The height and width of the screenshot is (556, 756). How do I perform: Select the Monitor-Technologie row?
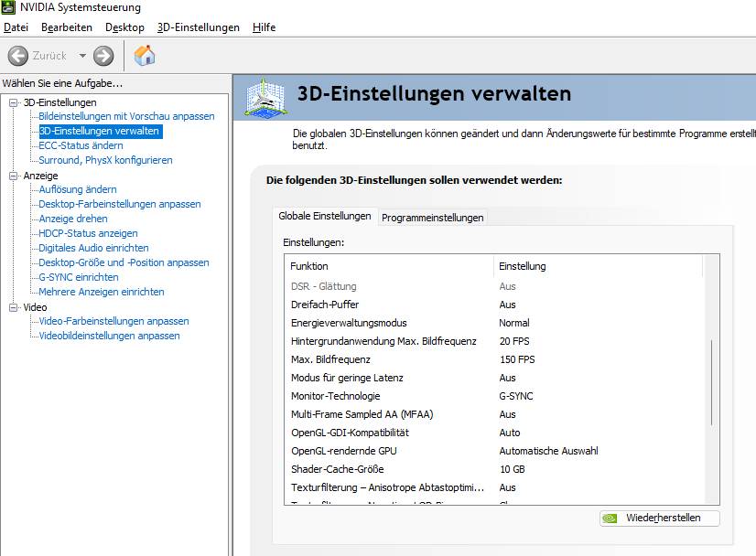494,396
